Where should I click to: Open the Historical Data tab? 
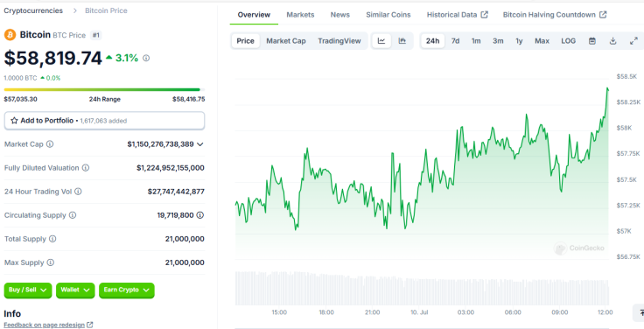point(457,15)
